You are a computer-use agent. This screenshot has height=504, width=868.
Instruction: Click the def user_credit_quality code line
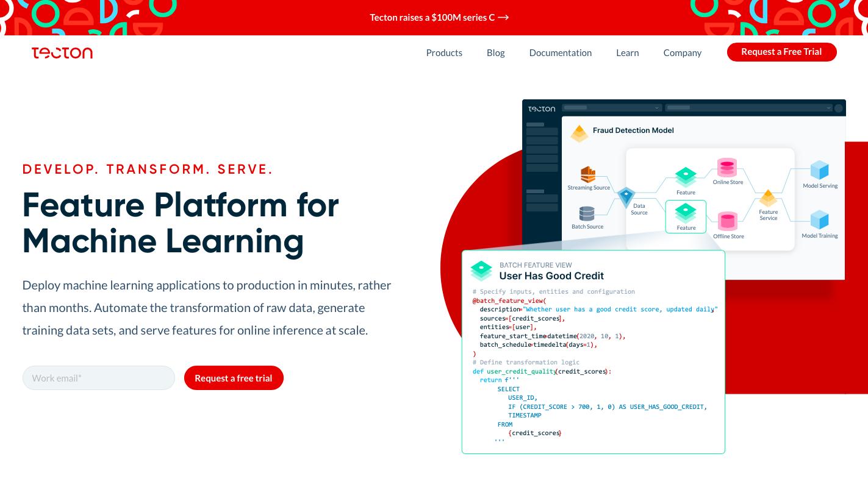[x=542, y=372]
